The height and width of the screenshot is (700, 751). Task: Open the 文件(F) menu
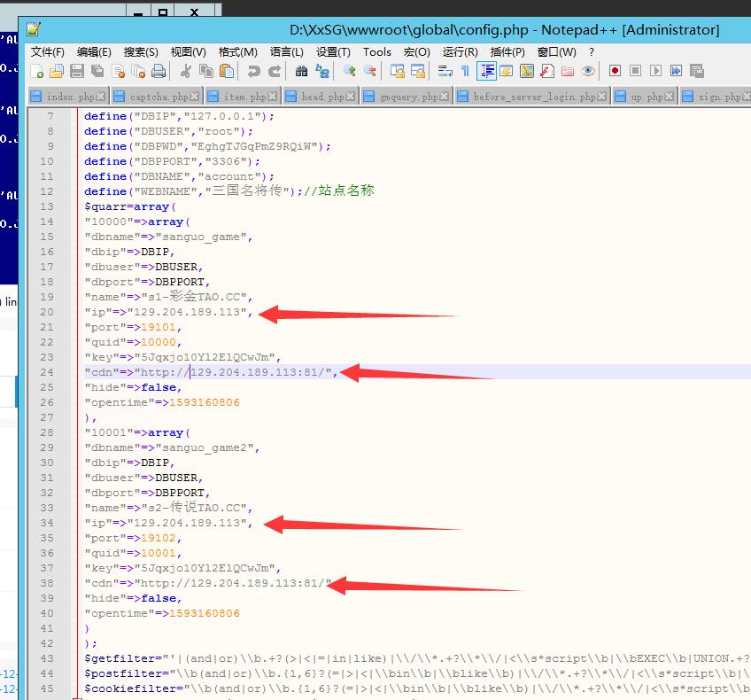(x=47, y=52)
